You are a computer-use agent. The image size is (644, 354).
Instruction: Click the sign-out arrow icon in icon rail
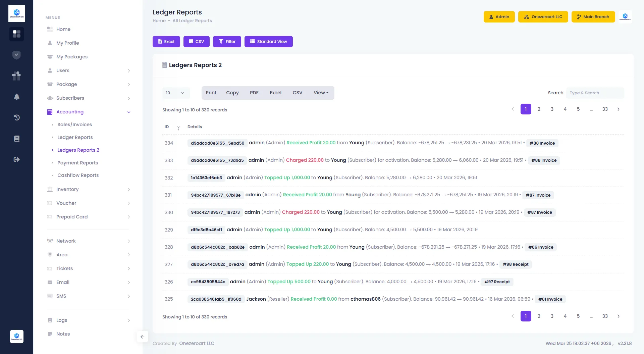point(16,159)
